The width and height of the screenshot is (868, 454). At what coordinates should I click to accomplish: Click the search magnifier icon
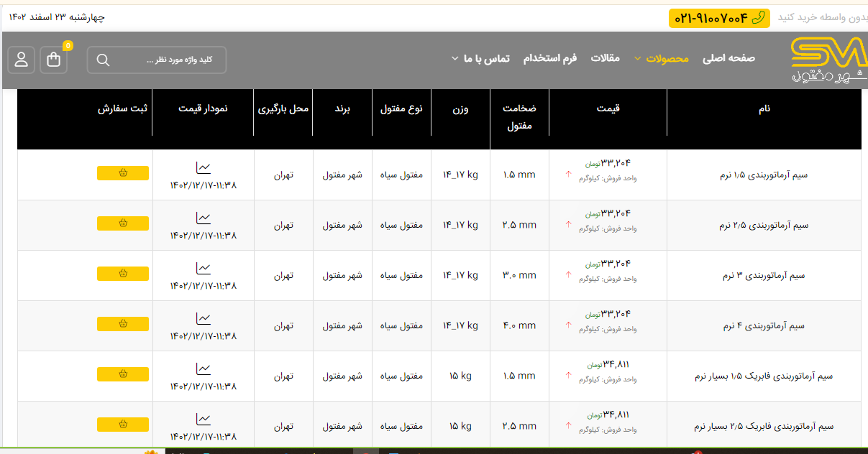click(x=103, y=60)
